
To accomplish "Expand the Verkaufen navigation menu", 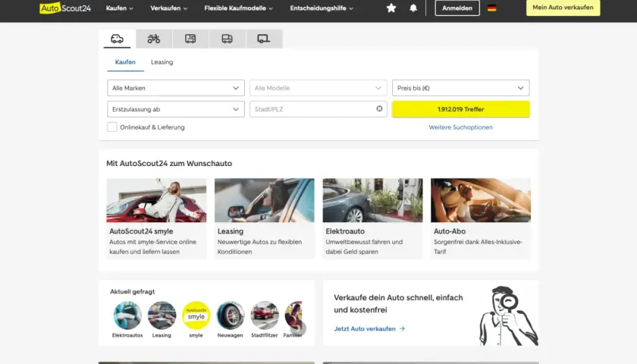I will click(x=168, y=8).
